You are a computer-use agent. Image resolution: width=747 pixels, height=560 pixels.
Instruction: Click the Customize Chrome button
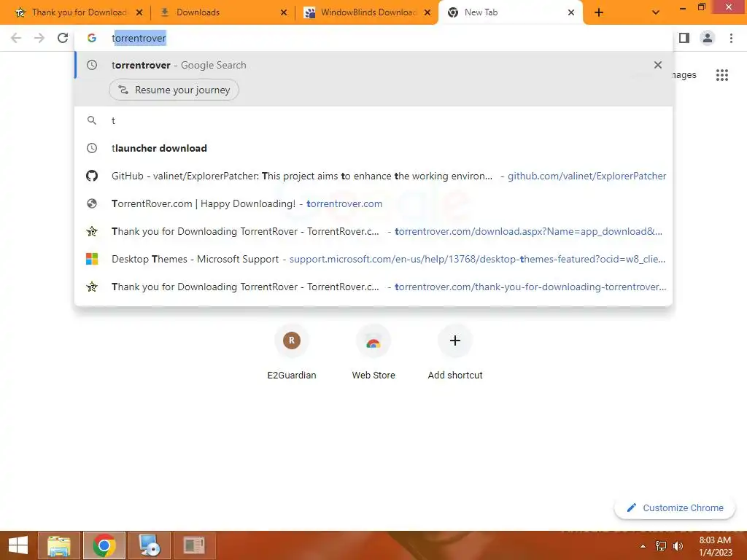tap(675, 507)
